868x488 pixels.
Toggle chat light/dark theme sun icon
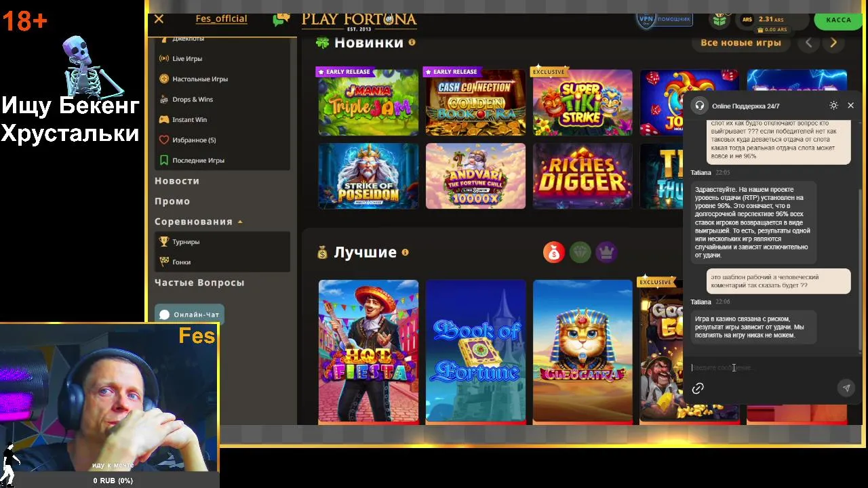click(x=833, y=106)
